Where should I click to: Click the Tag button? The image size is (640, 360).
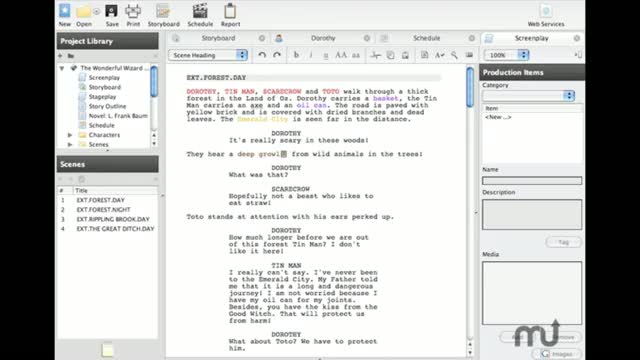tap(563, 242)
